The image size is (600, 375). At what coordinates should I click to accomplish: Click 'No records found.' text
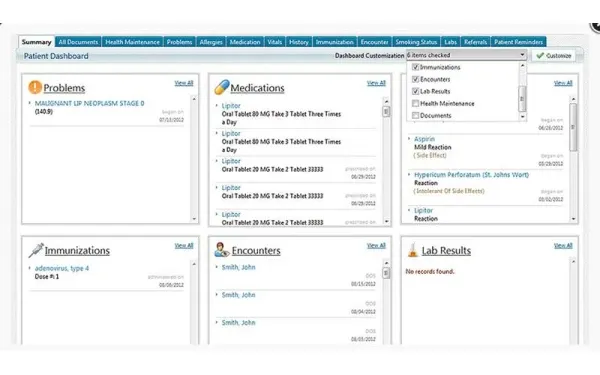[x=430, y=271]
